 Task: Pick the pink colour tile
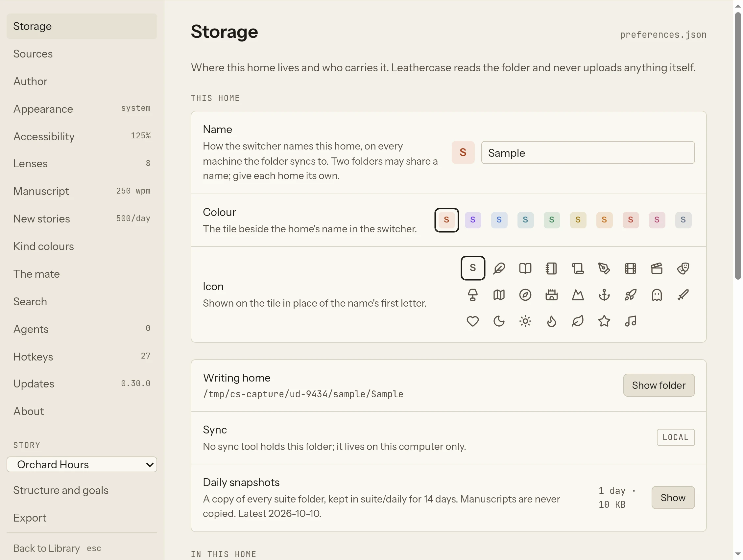point(657,220)
